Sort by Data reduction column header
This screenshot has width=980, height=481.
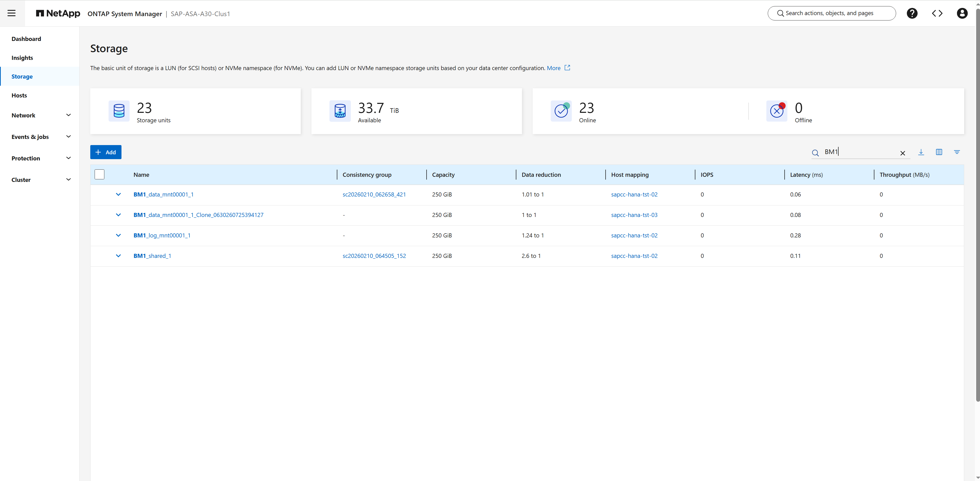click(x=541, y=175)
